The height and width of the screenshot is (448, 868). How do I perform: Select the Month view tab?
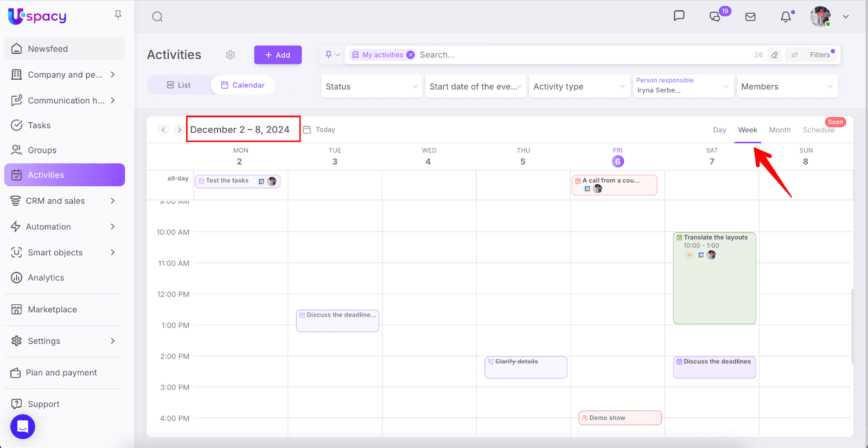click(780, 130)
